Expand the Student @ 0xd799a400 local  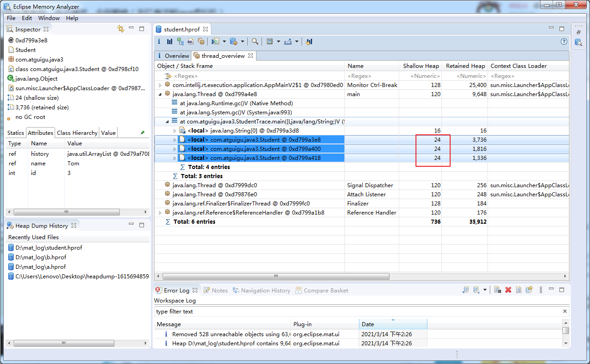click(x=174, y=149)
